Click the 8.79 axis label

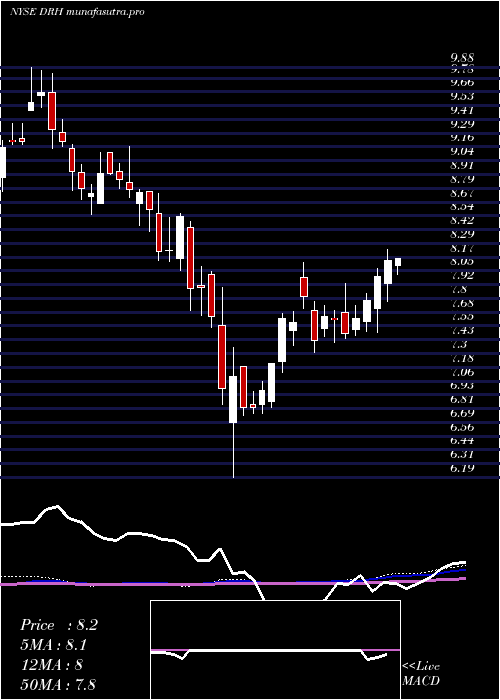pyautogui.click(x=462, y=179)
